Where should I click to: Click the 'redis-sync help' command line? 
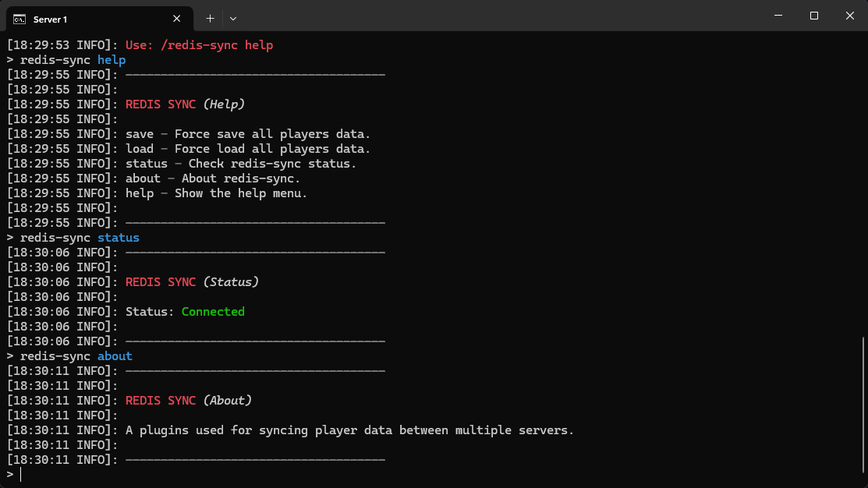(66, 60)
